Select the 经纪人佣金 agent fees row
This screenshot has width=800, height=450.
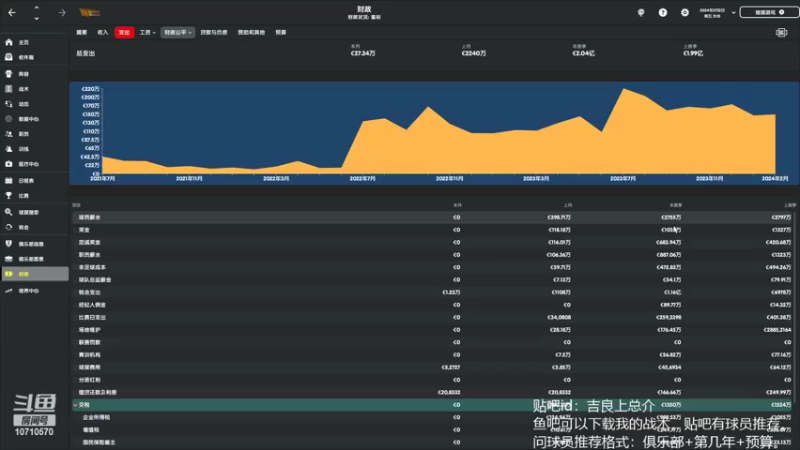(x=432, y=305)
